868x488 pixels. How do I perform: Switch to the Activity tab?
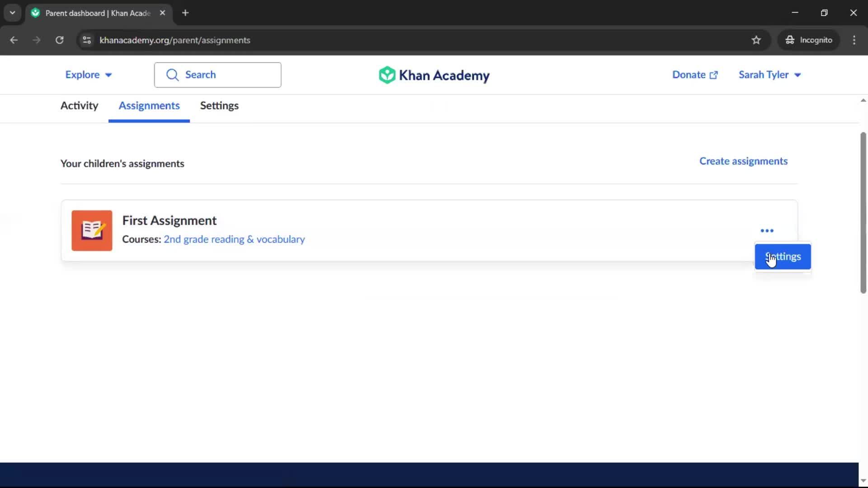click(79, 106)
